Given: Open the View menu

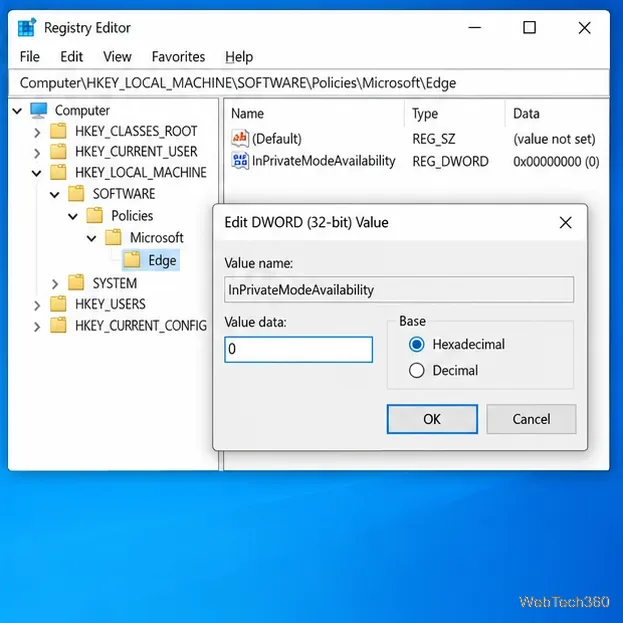Looking at the screenshot, I should (117, 57).
